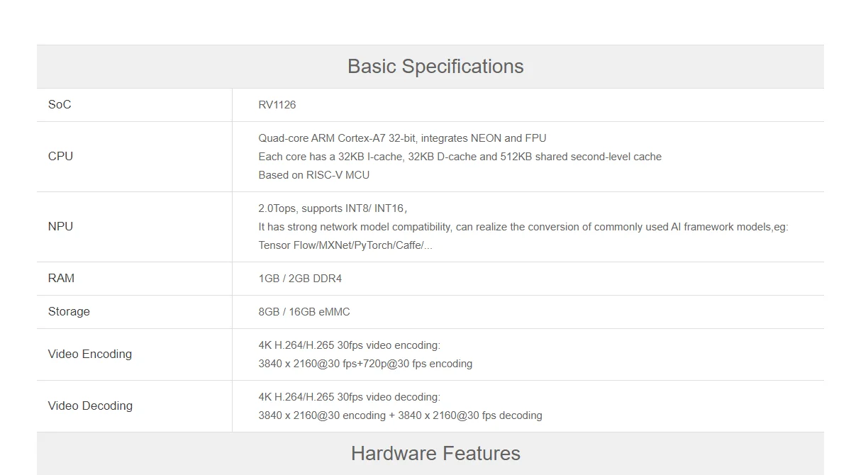
Task: Select the SoC row label
Action: (x=60, y=105)
